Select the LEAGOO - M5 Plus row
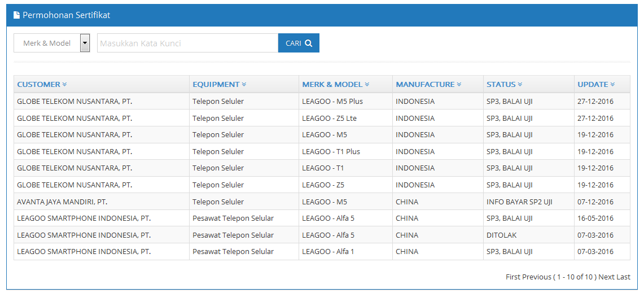This screenshot has height=293, width=644. pos(322,101)
